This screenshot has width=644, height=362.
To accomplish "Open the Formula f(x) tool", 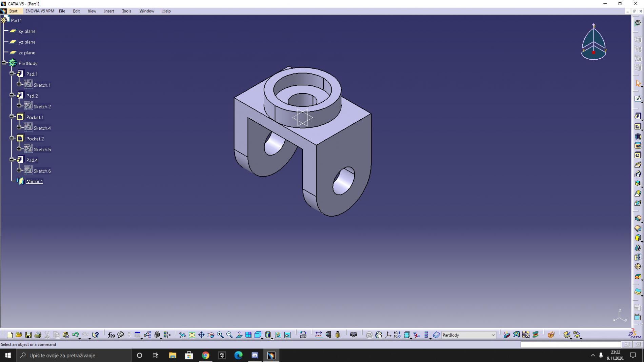I will pos(111,335).
